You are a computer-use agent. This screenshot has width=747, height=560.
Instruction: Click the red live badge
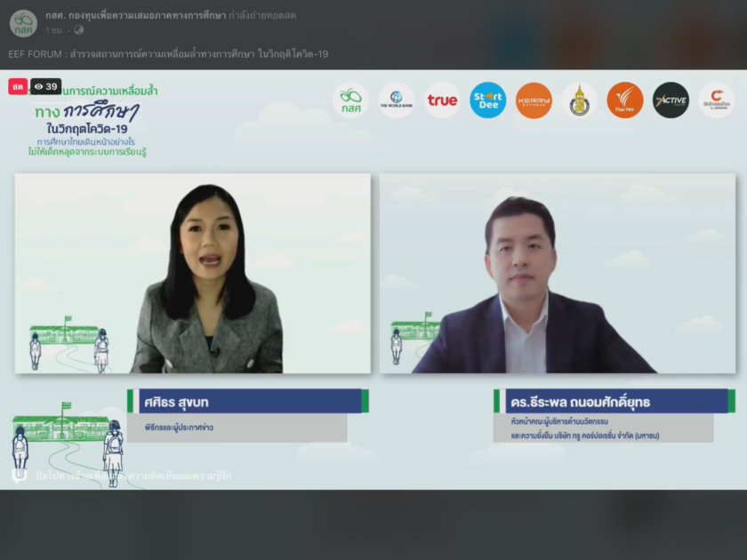point(18,87)
